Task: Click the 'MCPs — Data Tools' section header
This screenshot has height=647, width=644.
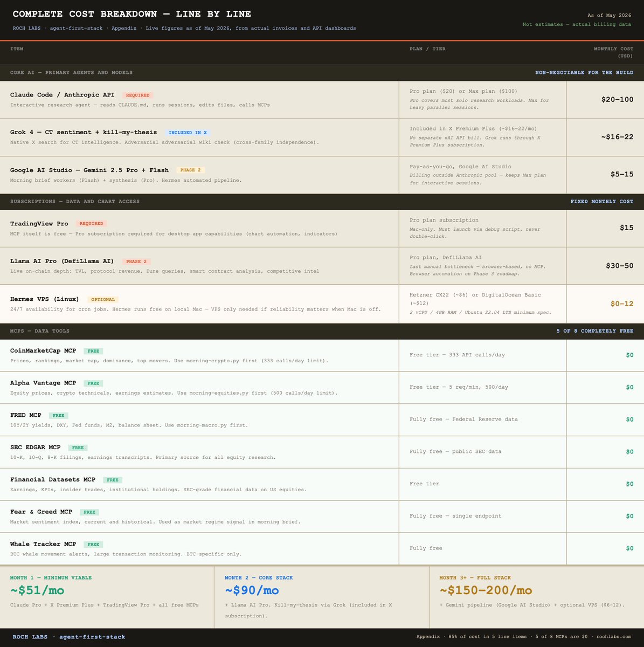Action: [40, 331]
